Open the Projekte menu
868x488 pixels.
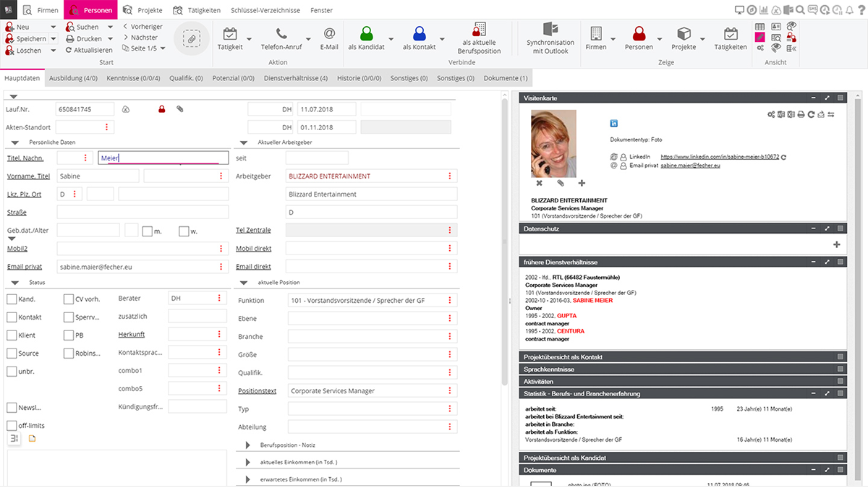pyautogui.click(x=144, y=10)
